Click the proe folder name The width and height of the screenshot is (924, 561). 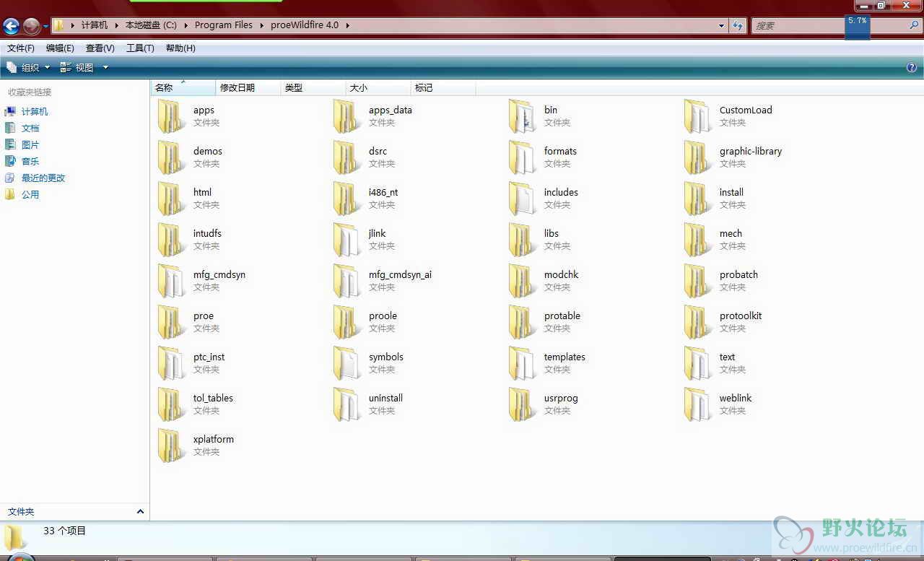[x=204, y=316]
